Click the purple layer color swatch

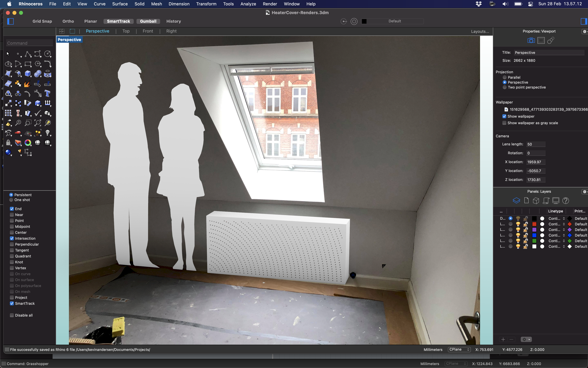pos(534,230)
